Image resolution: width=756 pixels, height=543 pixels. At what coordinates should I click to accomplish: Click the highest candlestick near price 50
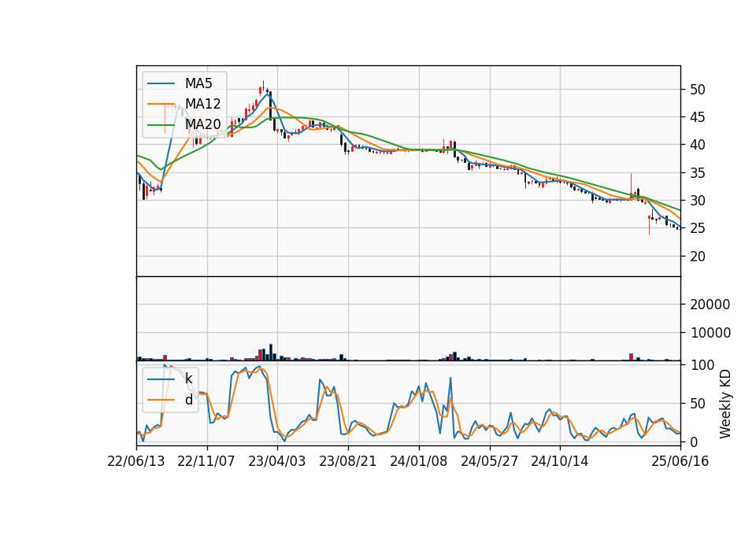pos(263,87)
